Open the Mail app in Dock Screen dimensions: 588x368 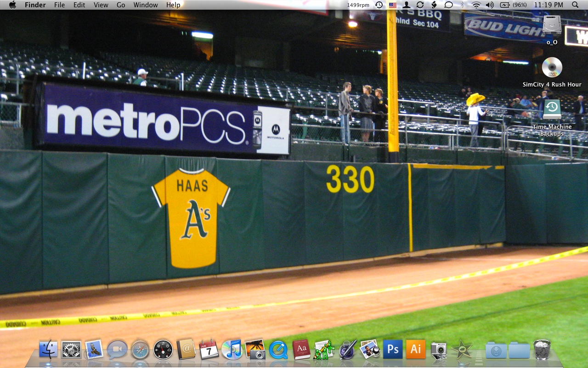click(94, 350)
